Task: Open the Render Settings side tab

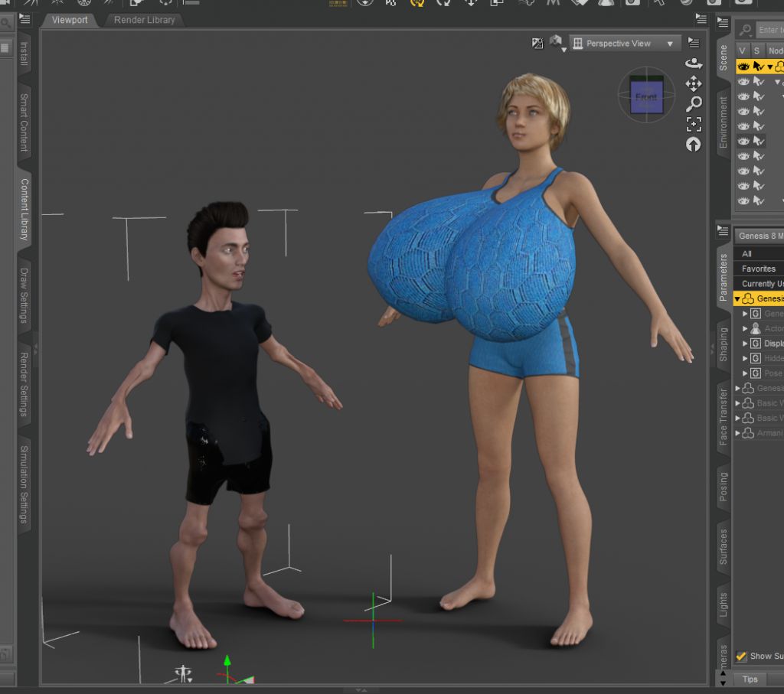Action: [x=24, y=384]
